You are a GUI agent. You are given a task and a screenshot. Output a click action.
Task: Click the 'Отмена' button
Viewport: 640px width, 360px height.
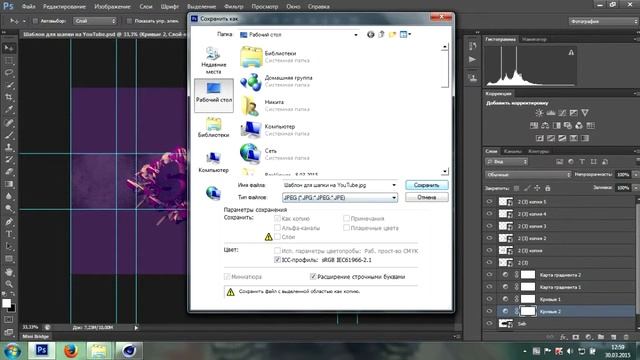click(427, 197)
